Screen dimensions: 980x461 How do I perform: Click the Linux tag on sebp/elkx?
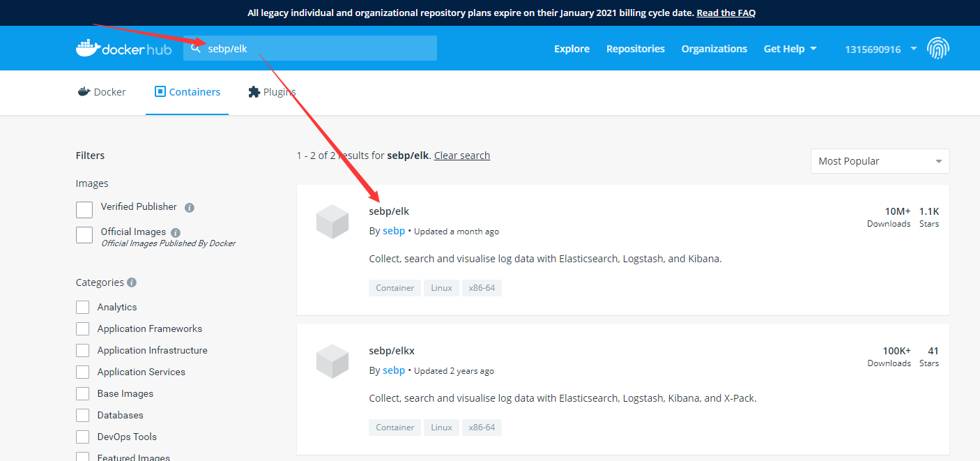pos(441,428)
